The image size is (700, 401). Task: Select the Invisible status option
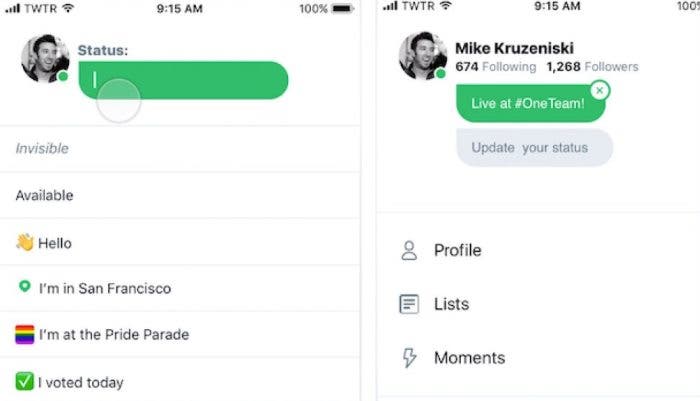42,149
